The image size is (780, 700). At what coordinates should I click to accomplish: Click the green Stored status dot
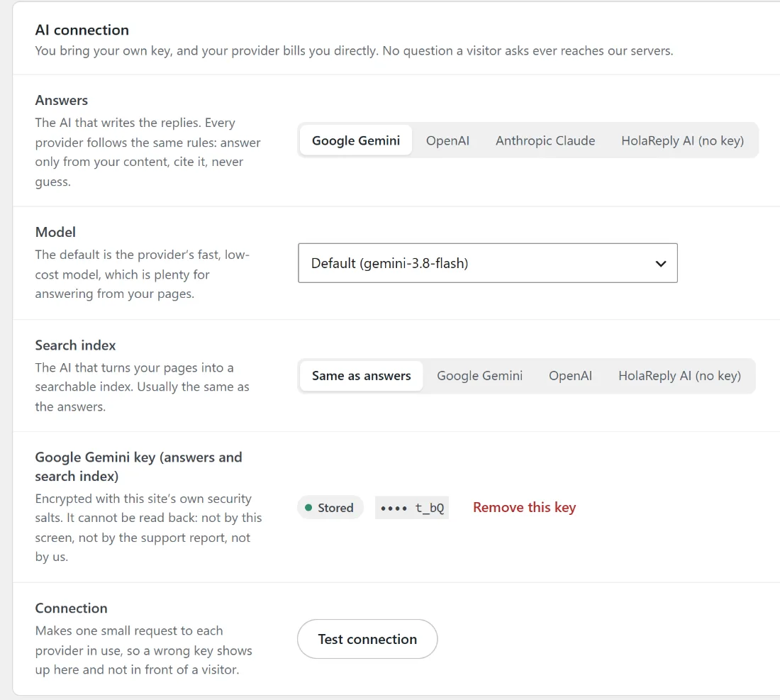(x=308, y=508)
